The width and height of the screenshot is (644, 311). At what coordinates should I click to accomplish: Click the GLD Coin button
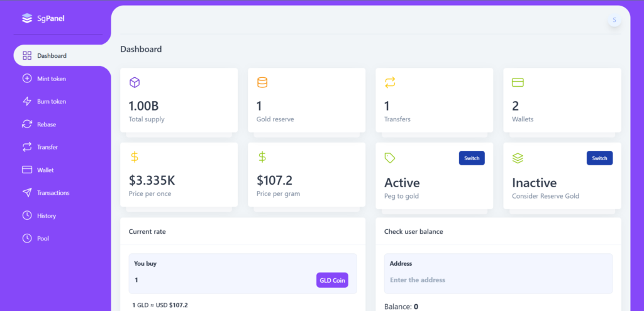coord(332,280)
